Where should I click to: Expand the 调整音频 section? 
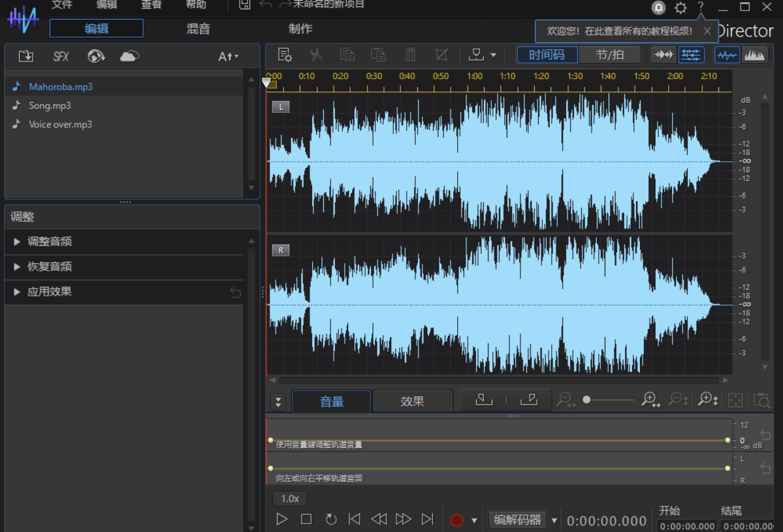tap(50, 242)
